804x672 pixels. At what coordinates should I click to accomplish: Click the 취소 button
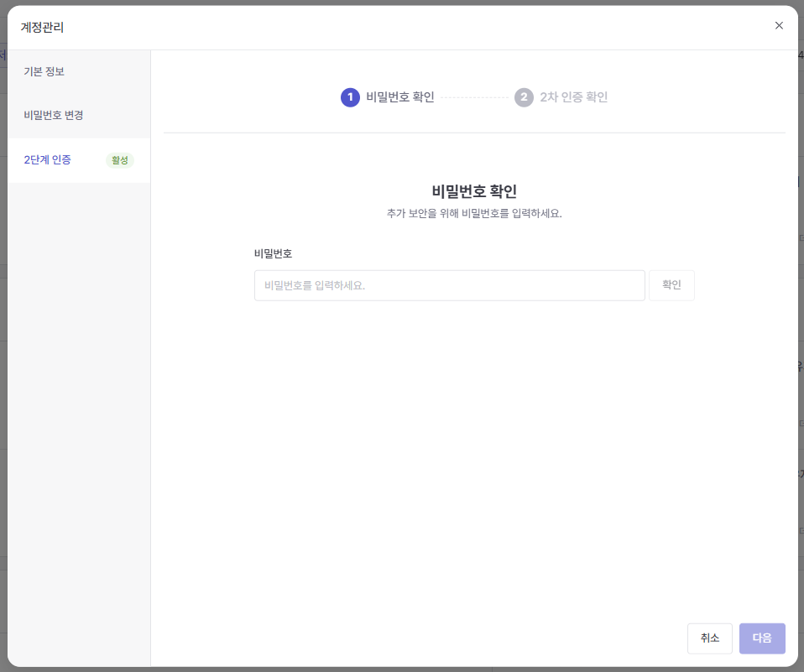point(709,638)
